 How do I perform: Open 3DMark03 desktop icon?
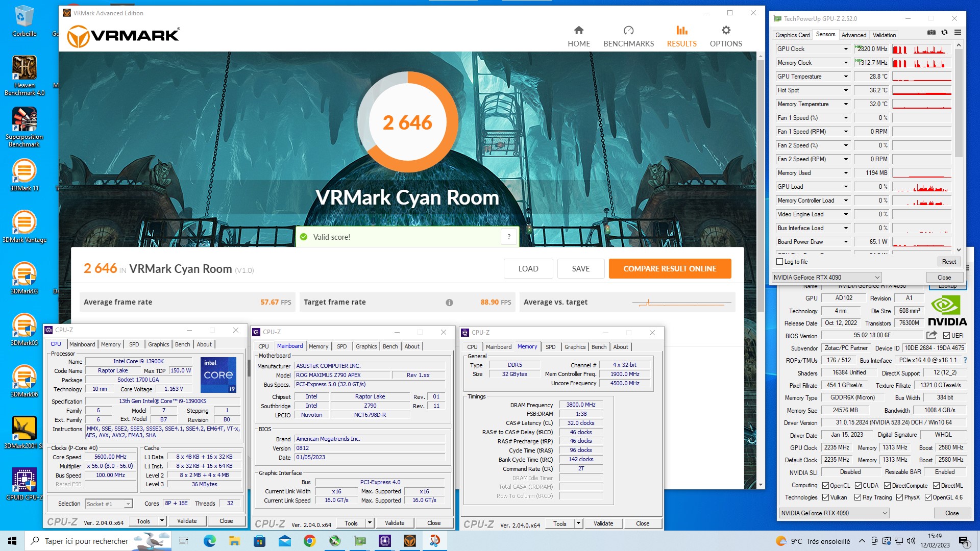(x=24, y=279)
